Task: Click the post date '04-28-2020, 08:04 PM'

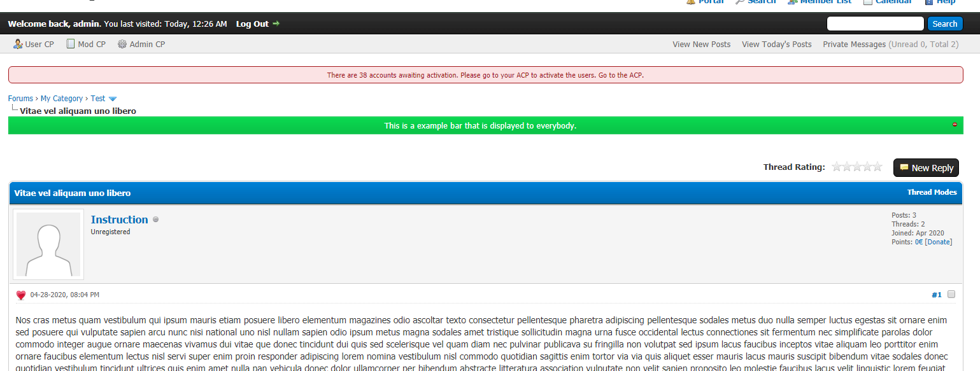Action: (65, 295)
